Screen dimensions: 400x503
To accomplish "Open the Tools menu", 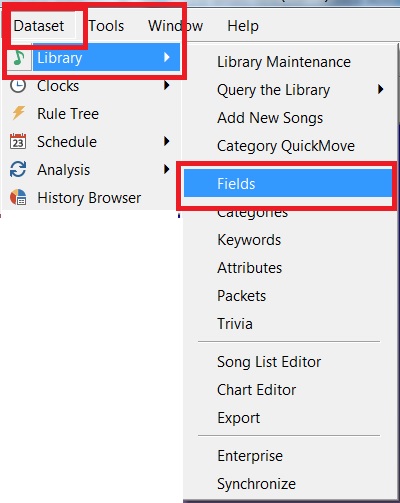I will tap(106, 26).
